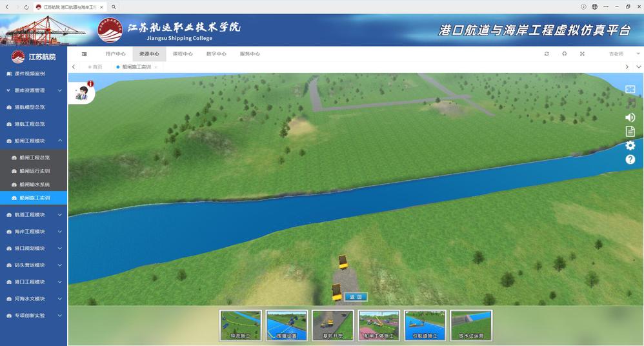
Task: Click the instructor avatar info icon
Action: coord(83,94)
